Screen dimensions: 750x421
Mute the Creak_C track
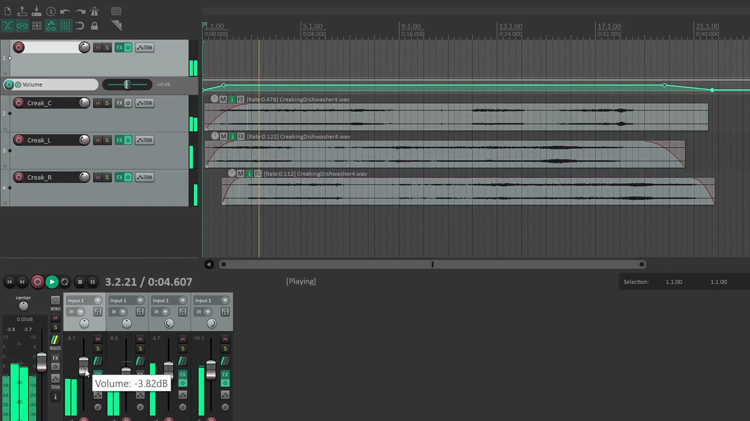(x=98, y=103)
